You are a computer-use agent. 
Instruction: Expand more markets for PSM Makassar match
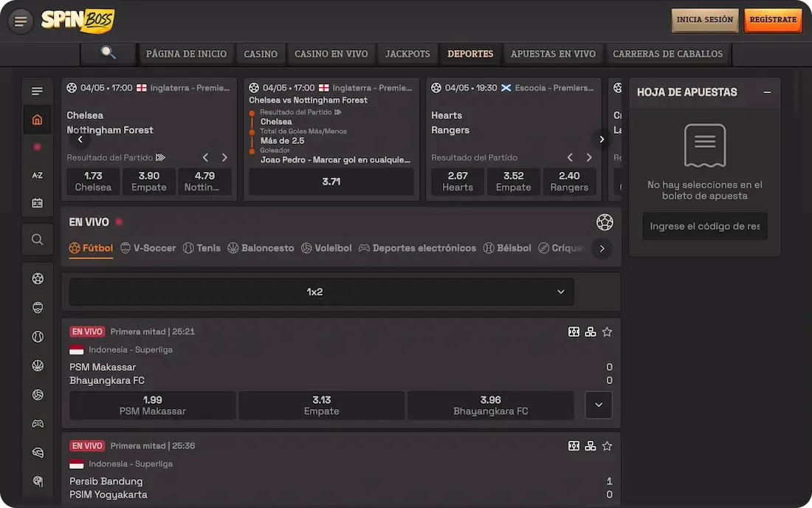click(599, 405)
